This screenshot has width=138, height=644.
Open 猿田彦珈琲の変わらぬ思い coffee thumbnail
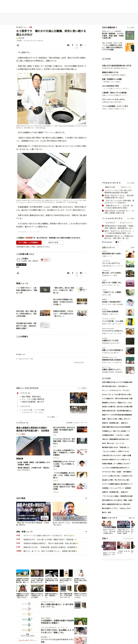click(x=130, y=254)
